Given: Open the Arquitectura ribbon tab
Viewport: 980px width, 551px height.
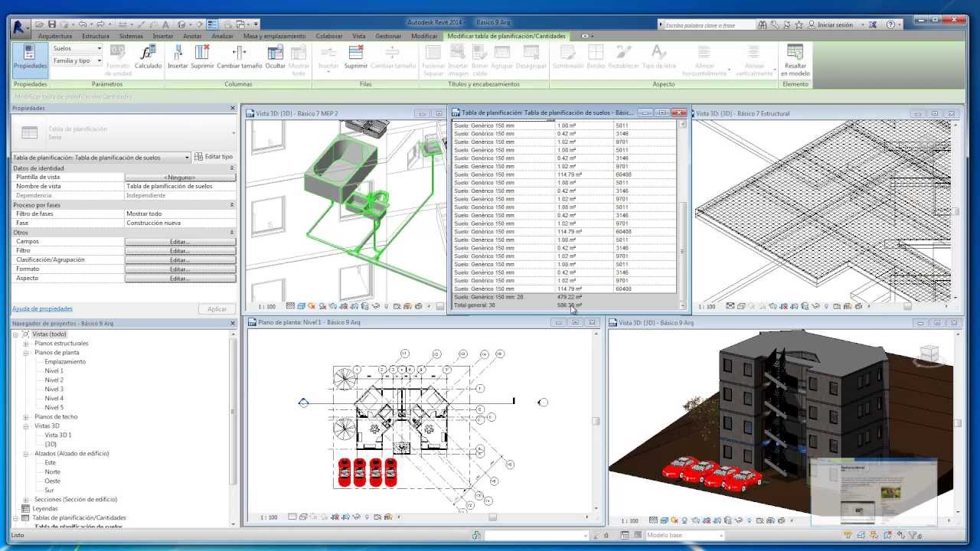Looking at the screenshot, I should point(55,36).
